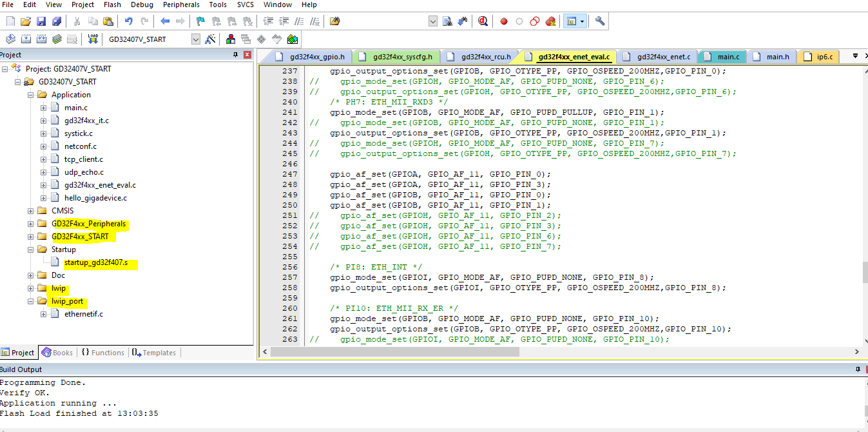868x432 pixels.
Task: Open the Flash menu
Action: 112,5
